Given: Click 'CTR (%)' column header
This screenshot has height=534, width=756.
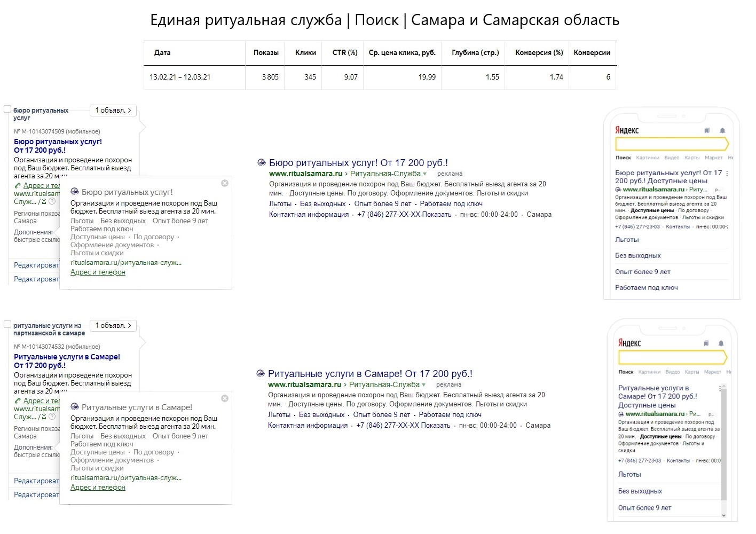Looking at the screenshot, I should pyautogui.click(x=345, y=52).
